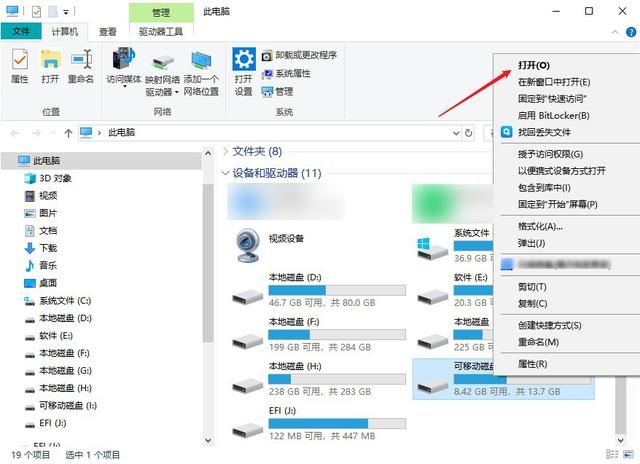Screen dimensions: 640x464
Task: Click 管理 in the 系统 group
Action: (278, 92)
